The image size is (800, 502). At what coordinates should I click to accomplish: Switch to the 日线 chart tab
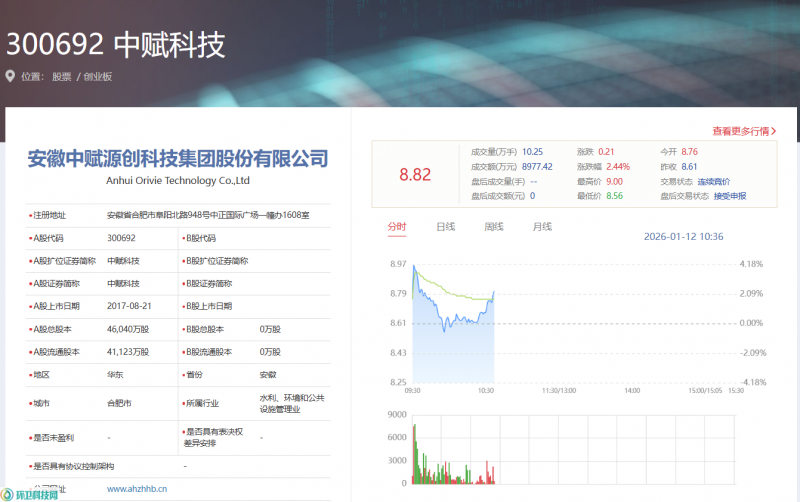tap(445, 227)
